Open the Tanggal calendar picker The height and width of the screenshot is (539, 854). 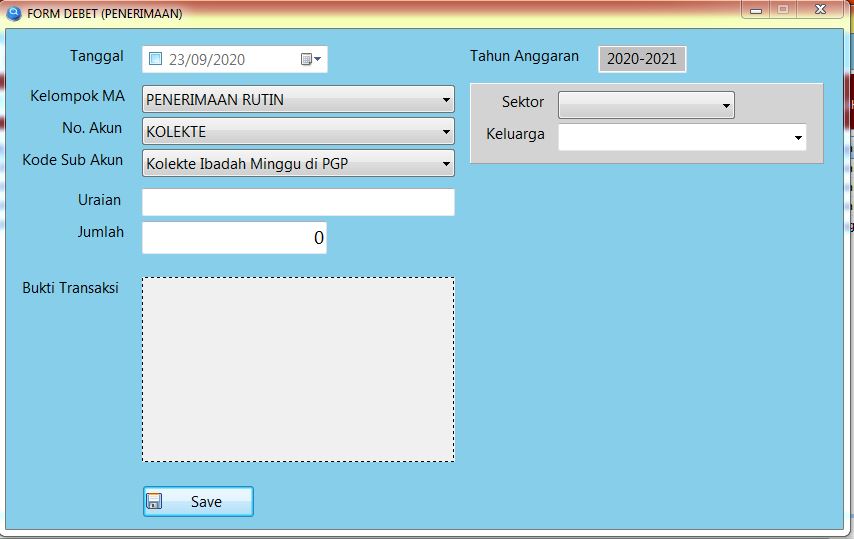pos(311,59)
